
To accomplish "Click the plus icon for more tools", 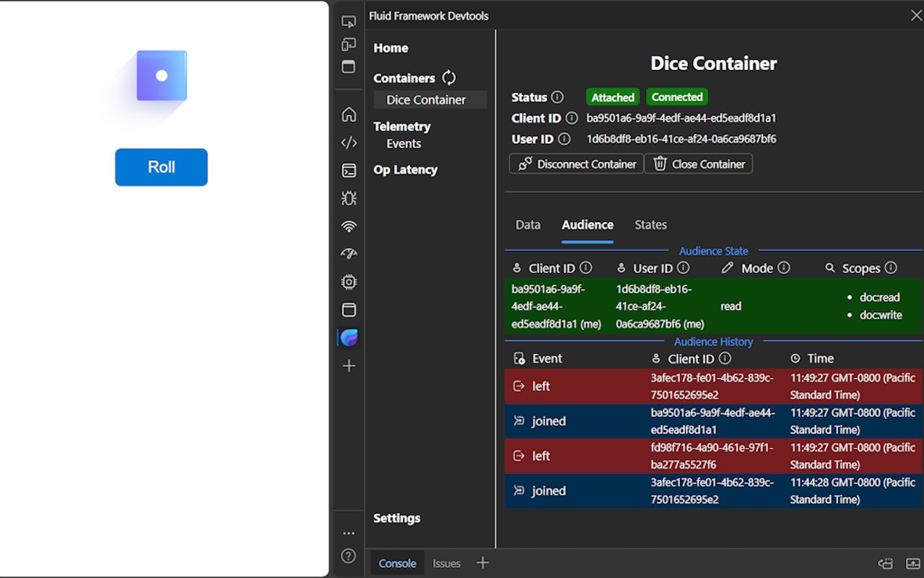I will click(x=349, y=366).
